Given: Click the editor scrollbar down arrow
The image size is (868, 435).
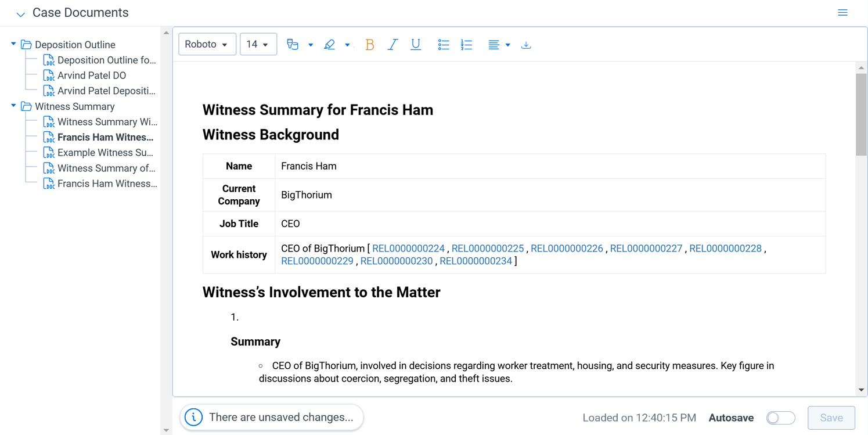Looking at the screenshot, I should pyautogui.click(x=861, y=390).
